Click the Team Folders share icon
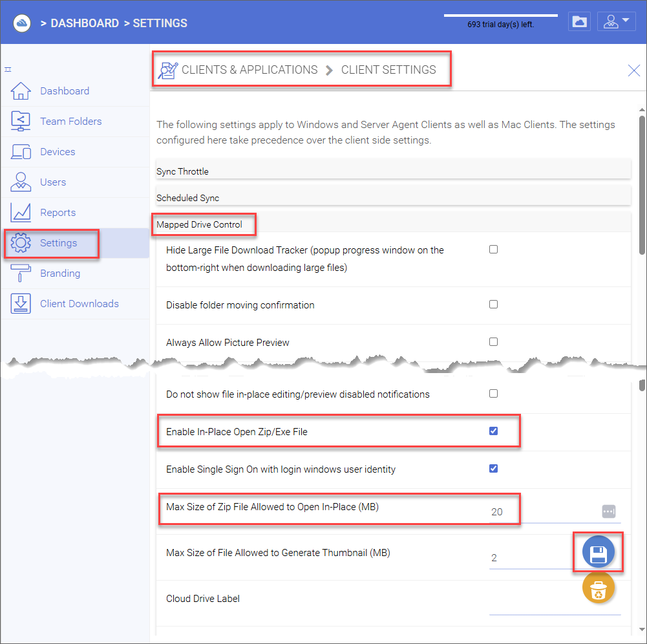 pyautogui.click(x=21, y=122)
